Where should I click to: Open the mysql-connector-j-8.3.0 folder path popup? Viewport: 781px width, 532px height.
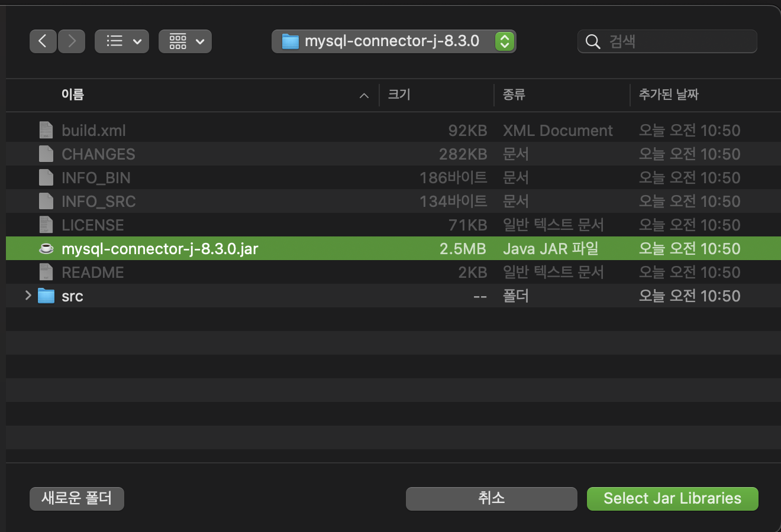393,41
